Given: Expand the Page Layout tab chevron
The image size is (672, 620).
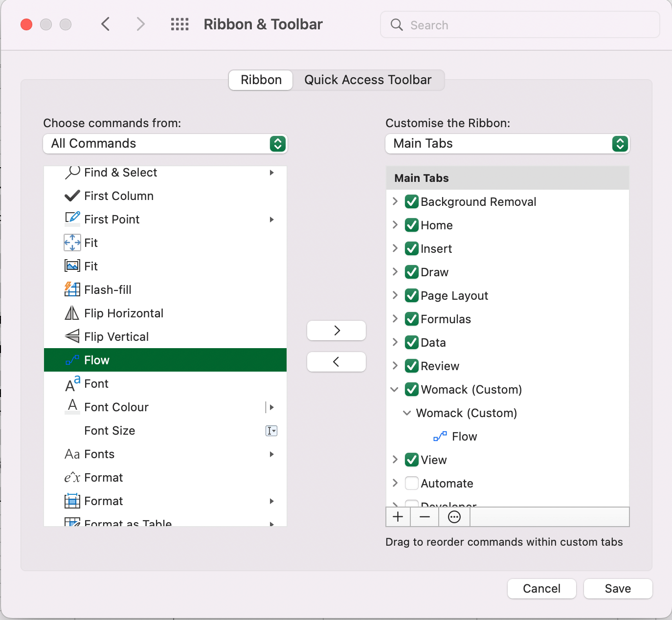Looking at the screenshot, I should [395, 295].
